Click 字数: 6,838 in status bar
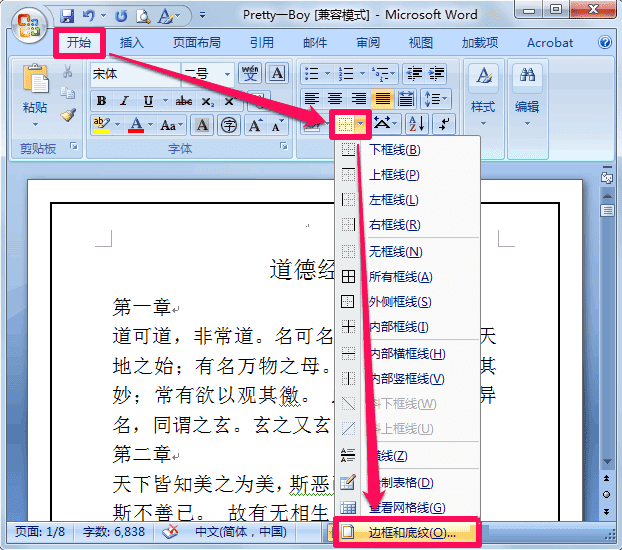622x550 pixels. (x=114, y=532)
